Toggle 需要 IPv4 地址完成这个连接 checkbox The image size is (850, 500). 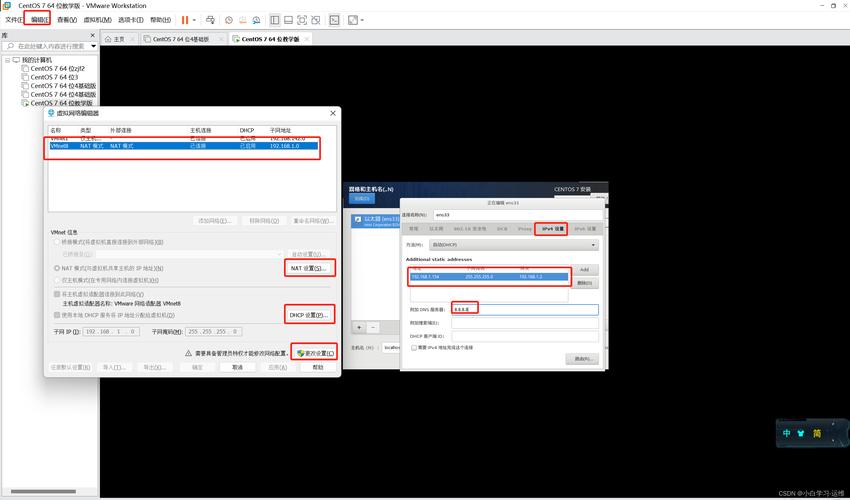coord(414,348)
